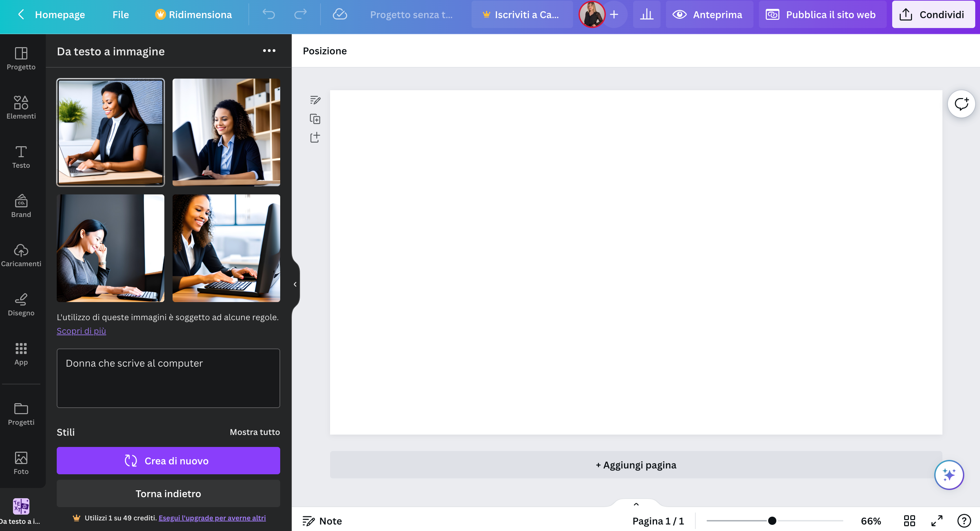The width and height of the screenshot is (980, 531).
Task: Open the Caricamenti uploads panel
Action: click(x=21, y=255)
